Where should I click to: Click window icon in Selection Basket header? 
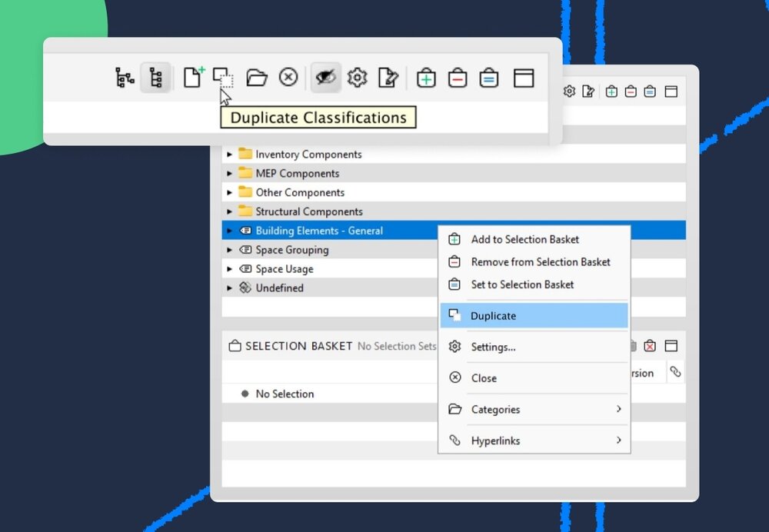click(x=671, y=346)
